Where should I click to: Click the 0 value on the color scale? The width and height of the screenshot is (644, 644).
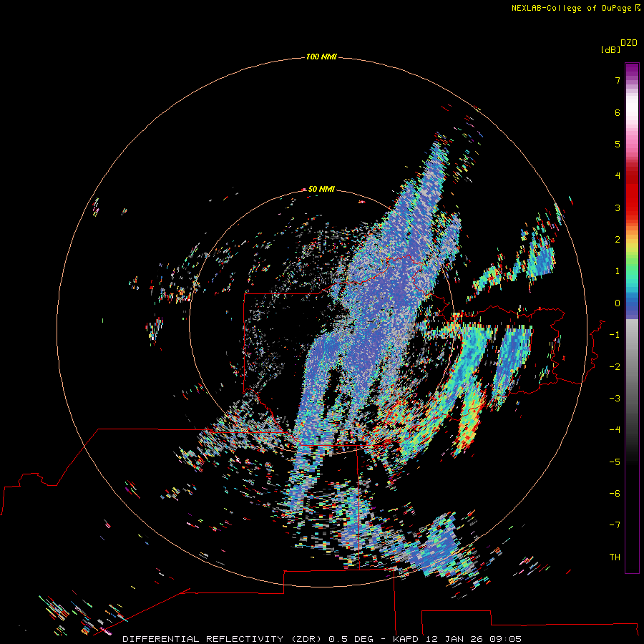pos(618,303)
